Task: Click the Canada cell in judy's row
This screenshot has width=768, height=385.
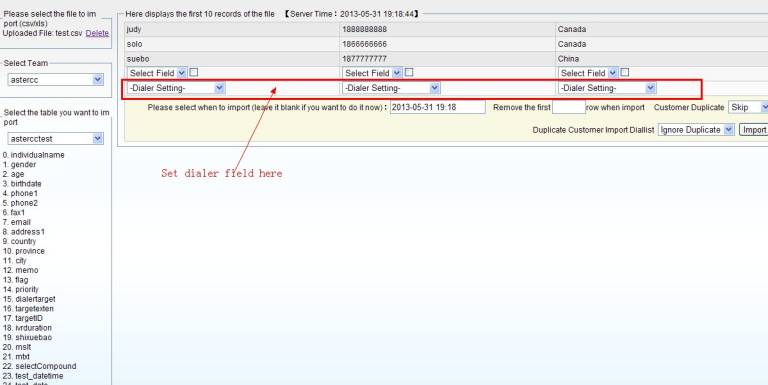Action: pos(662,29)
